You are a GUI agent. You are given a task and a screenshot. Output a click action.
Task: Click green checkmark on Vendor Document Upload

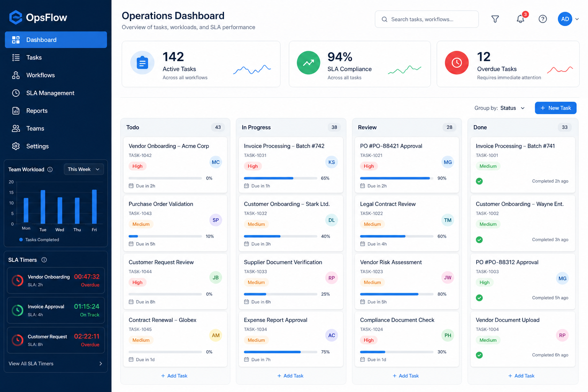click(479, 355)
